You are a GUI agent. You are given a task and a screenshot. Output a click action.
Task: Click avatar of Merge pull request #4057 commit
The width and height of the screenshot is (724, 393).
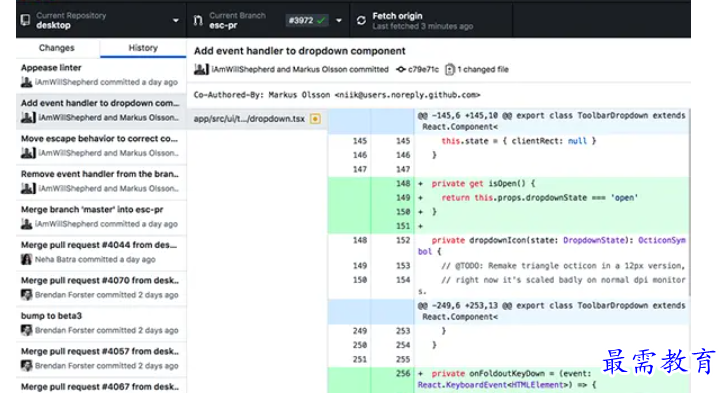coord(26,366)
